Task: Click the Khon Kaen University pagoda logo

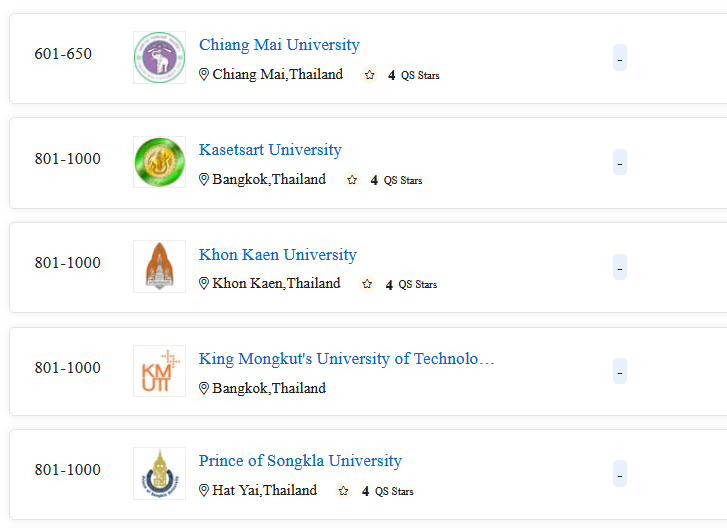Action: pyautogui.click(x=159, y=267)
